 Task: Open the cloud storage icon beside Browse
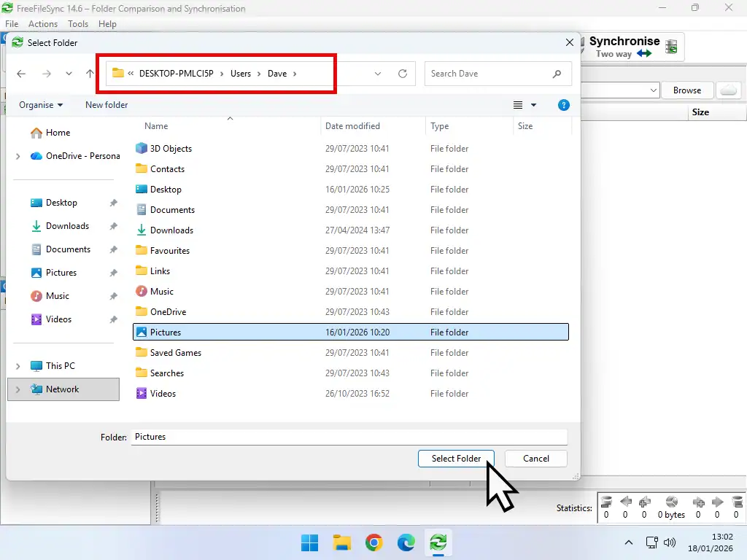point(729,90)
